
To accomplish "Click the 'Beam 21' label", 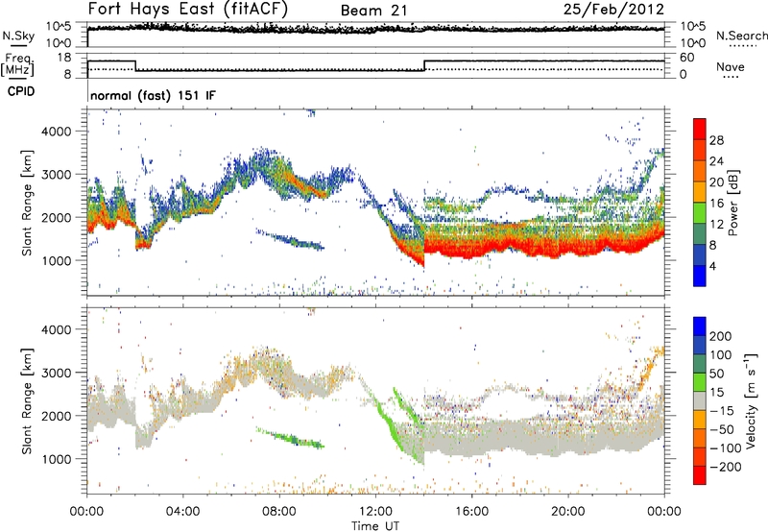I will 373,11.
